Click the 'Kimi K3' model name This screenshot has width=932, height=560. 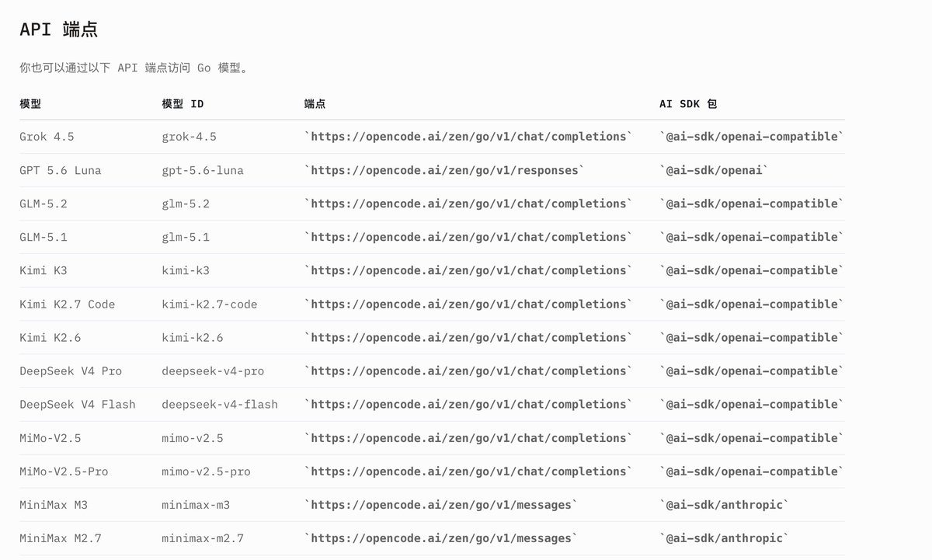pos(43,270)
